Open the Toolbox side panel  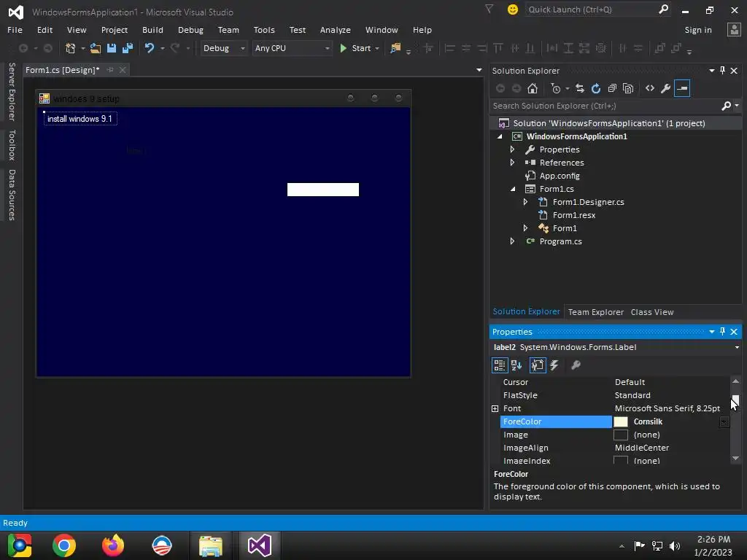tap(12, 145)
